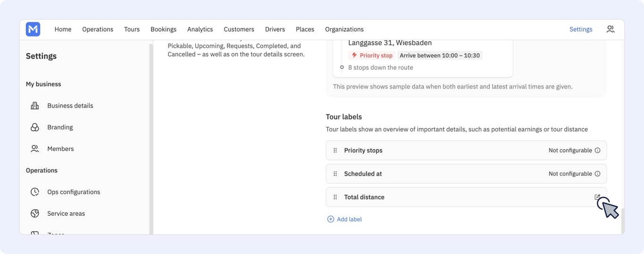Click the drag handle for Priority stops
The height and width of the screenshot is (254, 644).
(x=335, y=150)
